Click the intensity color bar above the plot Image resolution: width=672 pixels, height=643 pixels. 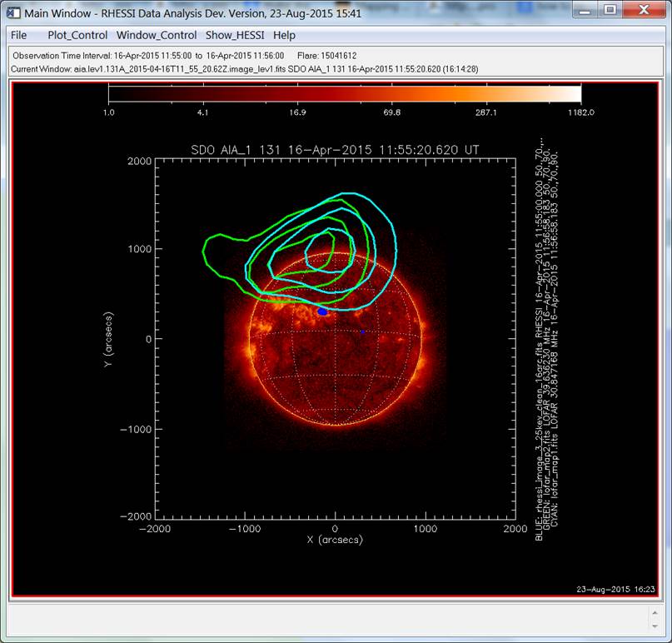tap(344, 93)
